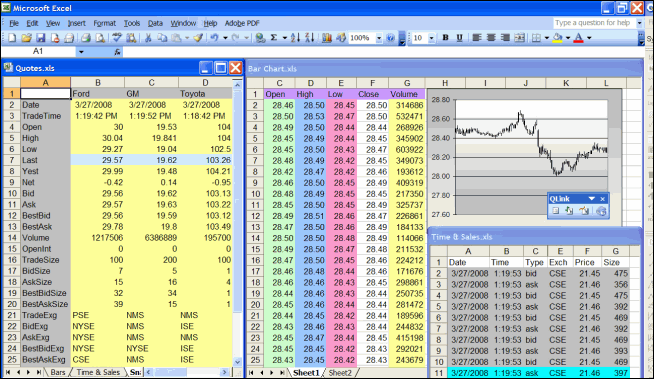Open the Font Color dropdown arrow
Viewport: 654px width, 379px height.
589,38
